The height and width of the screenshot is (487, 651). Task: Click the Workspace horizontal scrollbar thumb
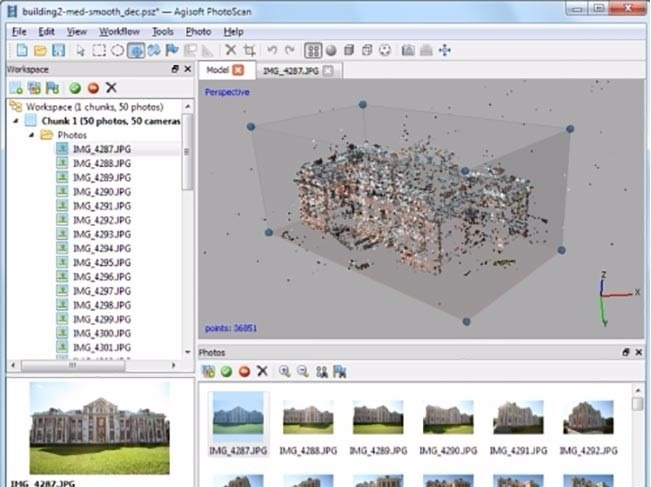(x=73, y=365)
